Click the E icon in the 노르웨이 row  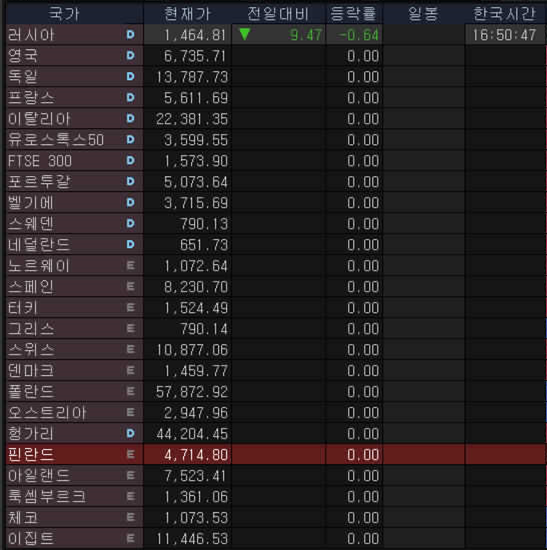(131, 266)
